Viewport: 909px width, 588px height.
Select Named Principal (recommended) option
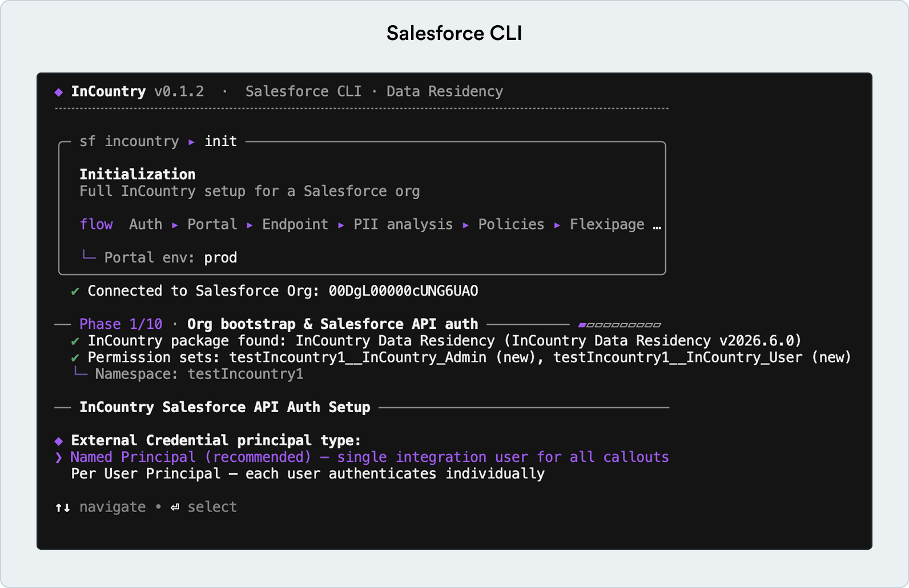pyautogui.click(x=369, y=457)
